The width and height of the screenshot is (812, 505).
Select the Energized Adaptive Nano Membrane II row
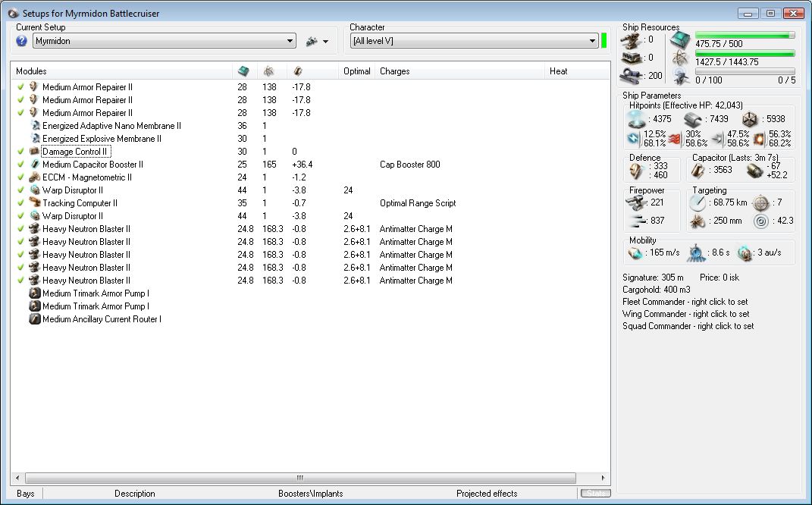310,125
